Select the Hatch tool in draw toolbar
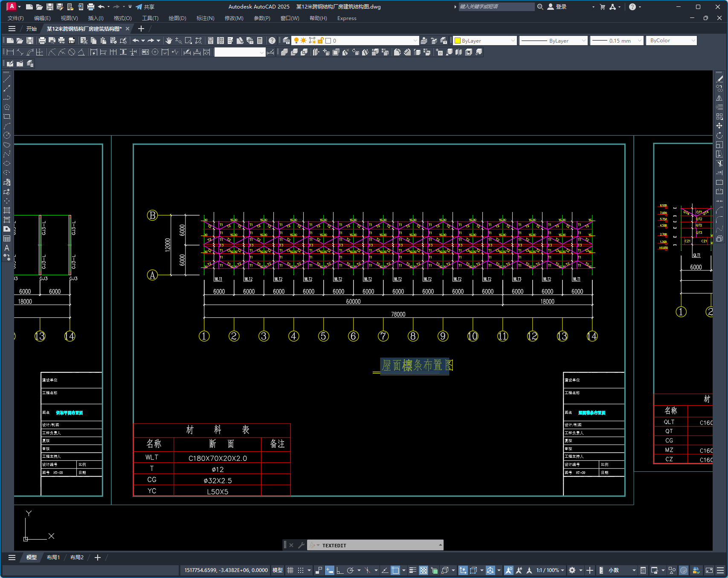Image resolution: width=728 pixels, height=578 pixels. tap(7, 210)
